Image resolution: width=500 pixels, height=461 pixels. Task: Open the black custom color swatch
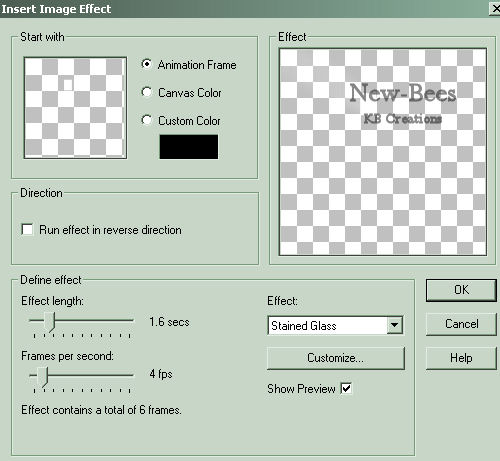point(189,147)
